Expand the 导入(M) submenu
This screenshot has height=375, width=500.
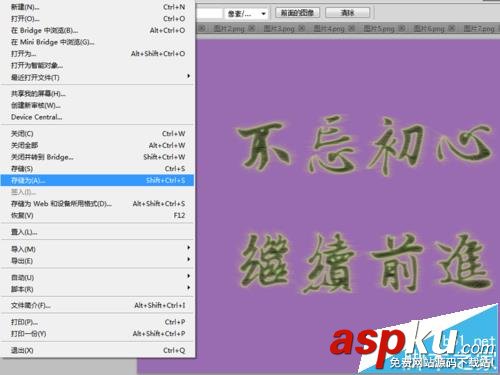click(x=97, y=249)
